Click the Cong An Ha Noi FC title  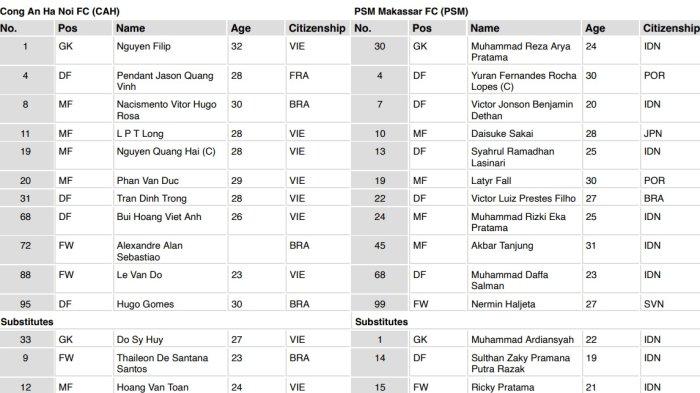click(60, 11)
